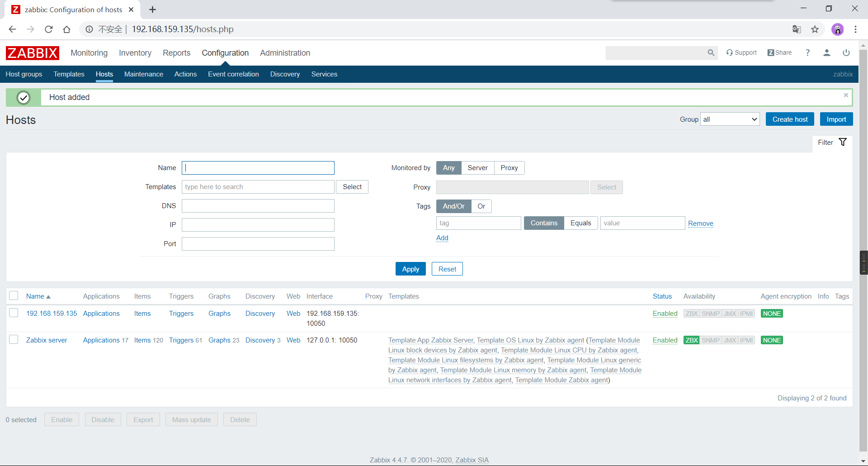
Task: Close the zabbix browser tab
Action: [x=131, y=10]
